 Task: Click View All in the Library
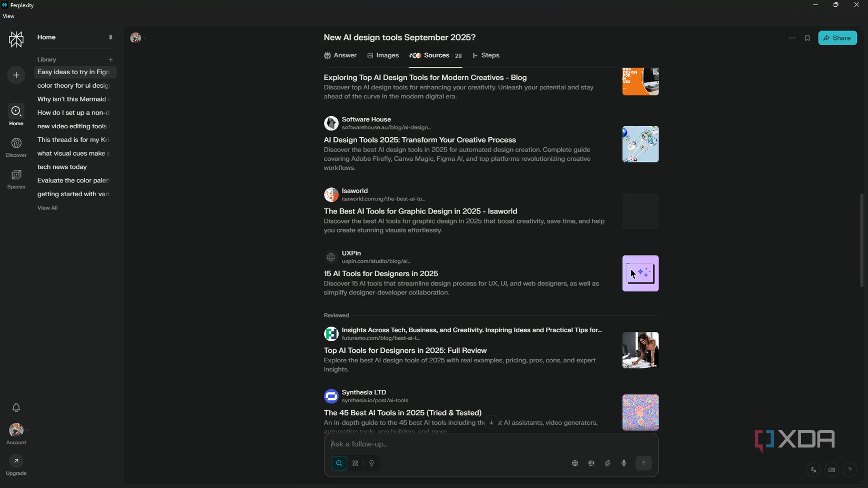point(47,208)
